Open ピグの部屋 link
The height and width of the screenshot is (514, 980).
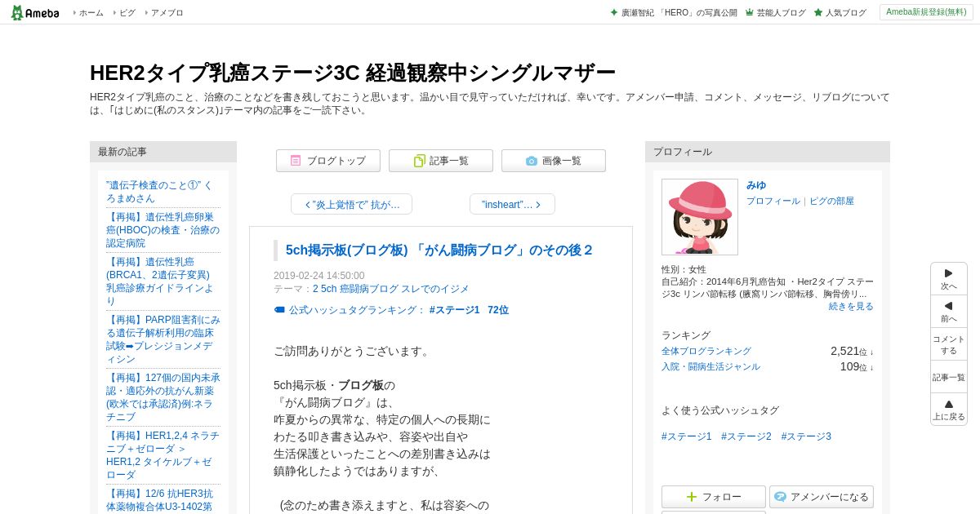[x=831, y=201]
